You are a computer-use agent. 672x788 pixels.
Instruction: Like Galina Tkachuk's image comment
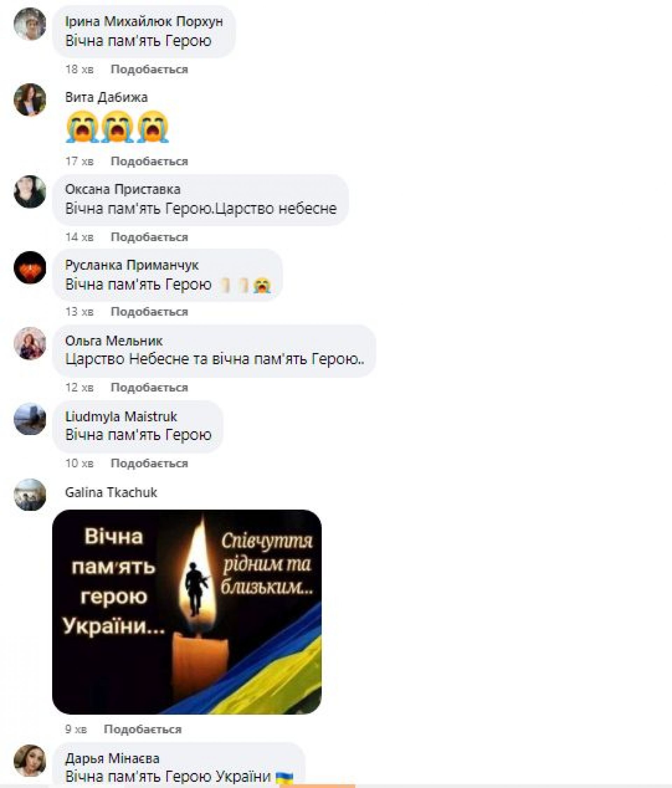(x=142, y=729)
